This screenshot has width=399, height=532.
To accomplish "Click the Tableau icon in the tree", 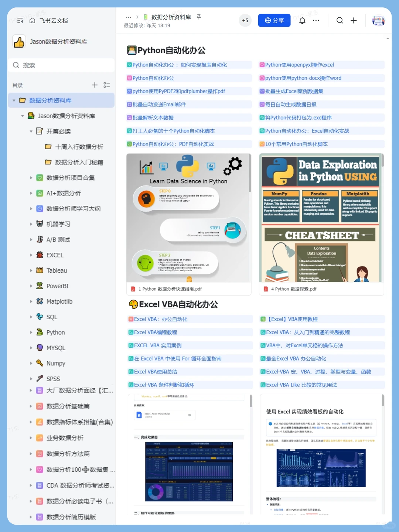I will (40, 270).
